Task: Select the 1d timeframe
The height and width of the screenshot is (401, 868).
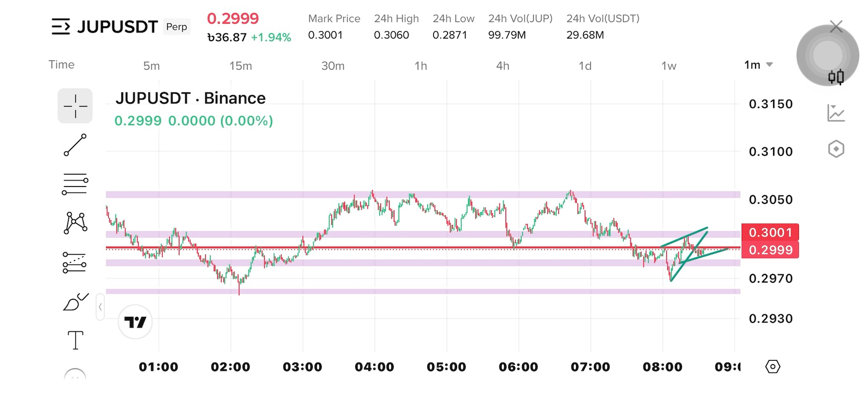Action: click(585, 66)
